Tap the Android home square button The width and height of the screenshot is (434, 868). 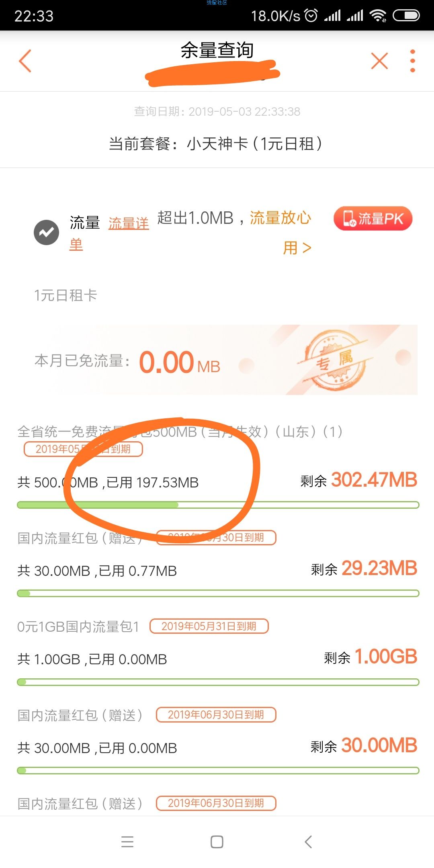point(217,841)
